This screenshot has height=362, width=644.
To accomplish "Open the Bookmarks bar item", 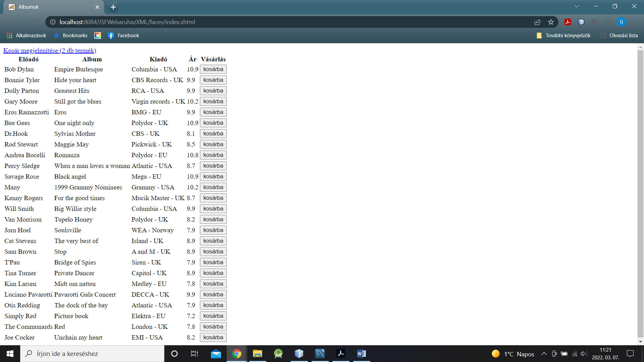I will 70,36.
